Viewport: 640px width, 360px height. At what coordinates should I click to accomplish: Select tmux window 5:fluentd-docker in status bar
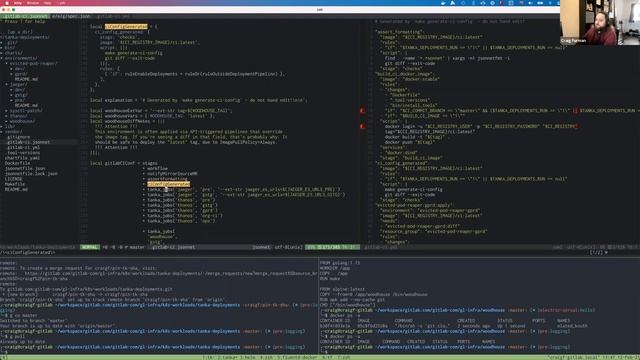pos(296,358)
